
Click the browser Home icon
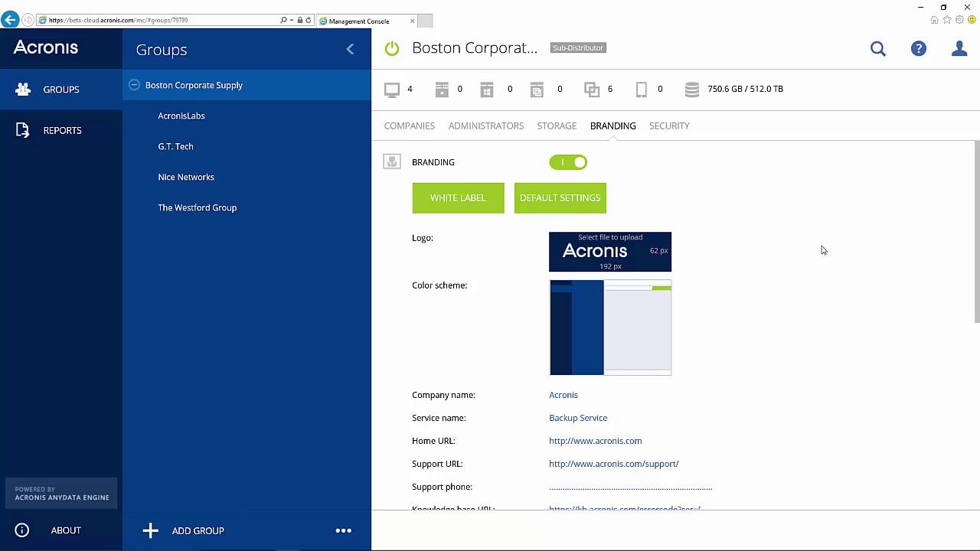934,20
